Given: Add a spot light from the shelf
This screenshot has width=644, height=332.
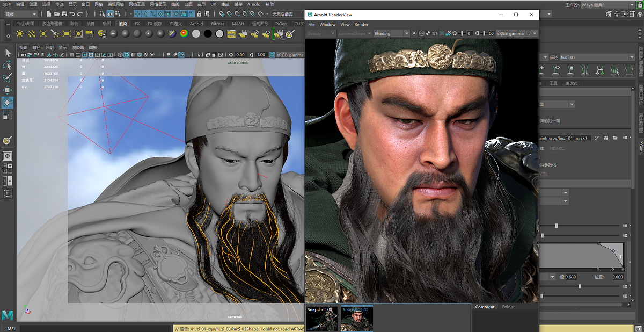Looking at the screenshot, I should [x=55, y=33].
